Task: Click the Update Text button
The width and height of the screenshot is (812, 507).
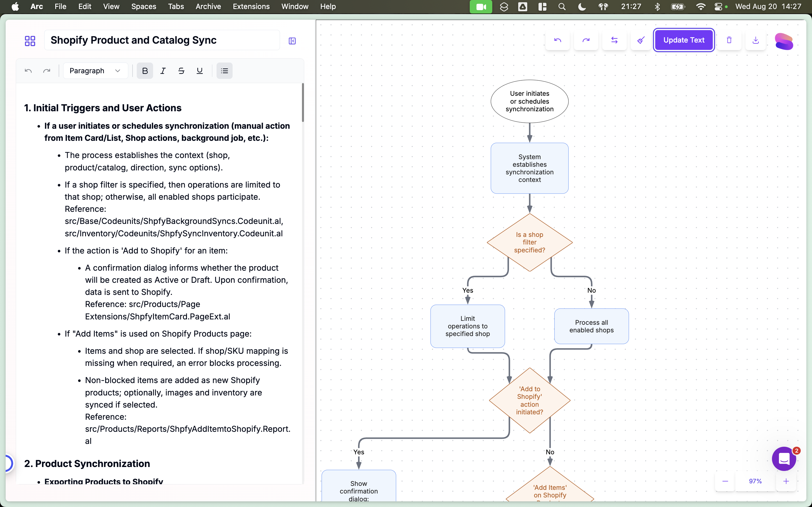Action: pos(683,40)
